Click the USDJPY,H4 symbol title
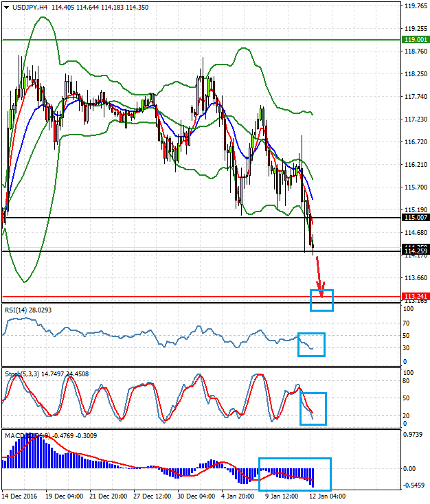 [30, 7]
